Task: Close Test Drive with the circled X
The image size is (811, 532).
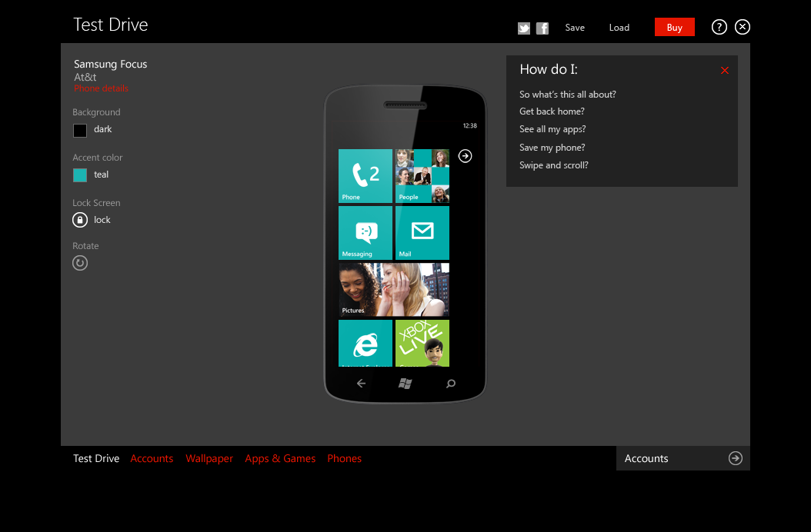Action: pyautogui.click(x=743, y=27)
